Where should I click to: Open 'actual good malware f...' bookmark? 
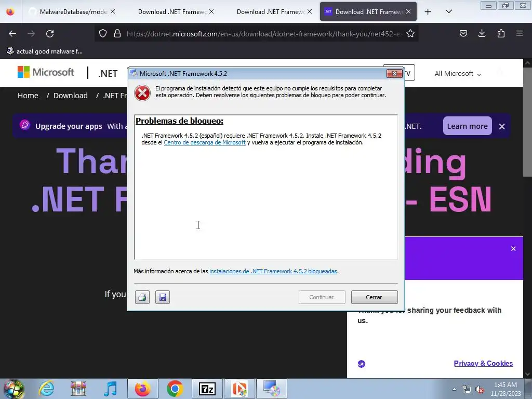[45, 51]
